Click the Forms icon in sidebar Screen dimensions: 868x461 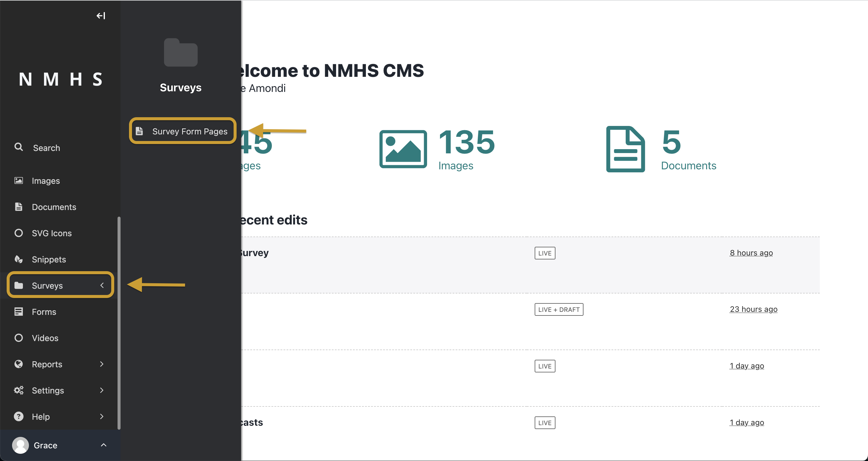[x=18, y=311]
